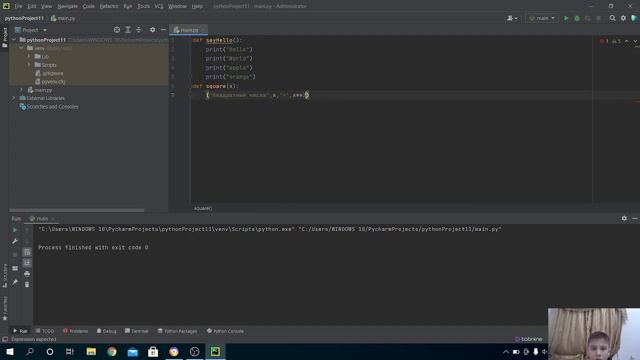Select the main.py editor tab

pyautogui.click(x=189, y=30)
